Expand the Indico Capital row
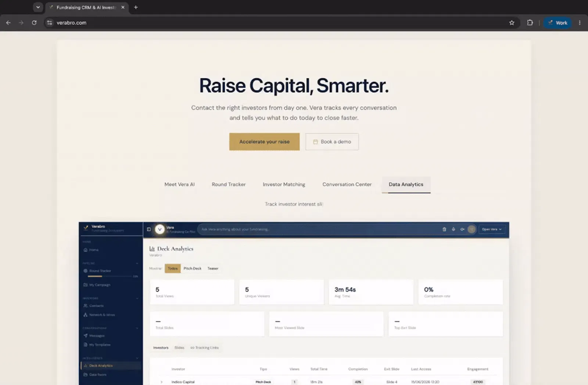The image size is (588, 385). (161, 382)
